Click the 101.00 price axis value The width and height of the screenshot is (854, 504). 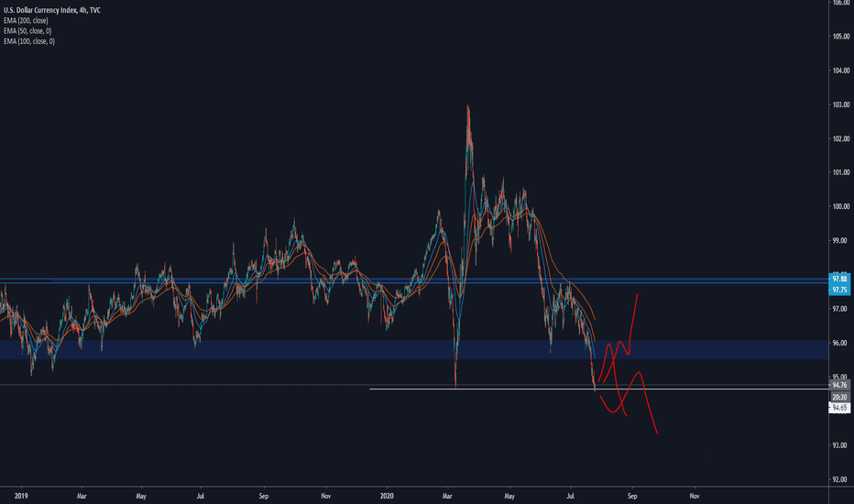click(x=841, y=172)
